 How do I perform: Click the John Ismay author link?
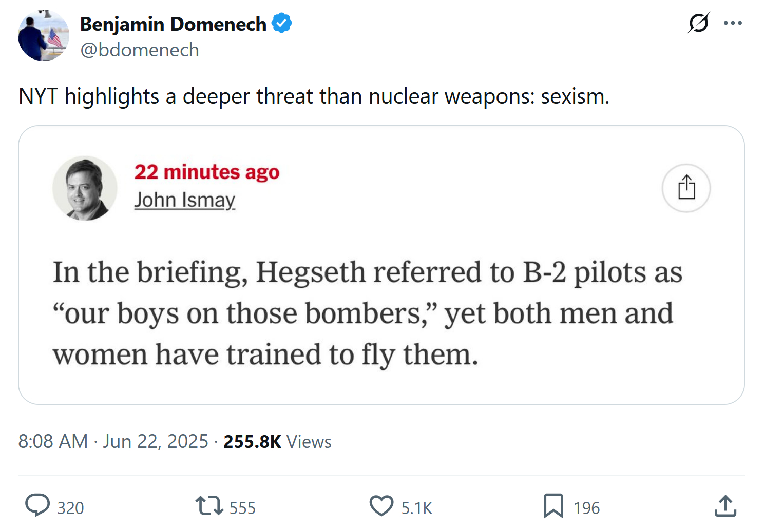click(185, 200)
